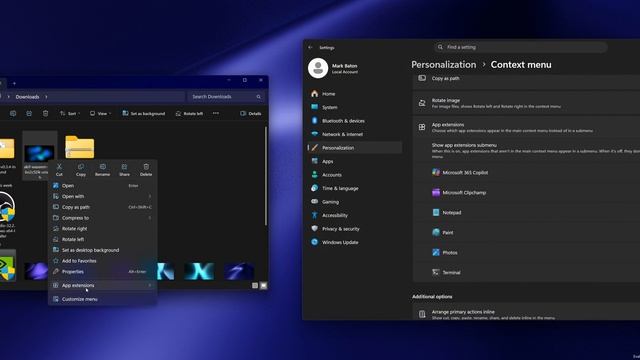Switch to the large thumbnails view icon
Image resolution: width=640 pixels, height=360 pixels.
[x=263, y=285]
